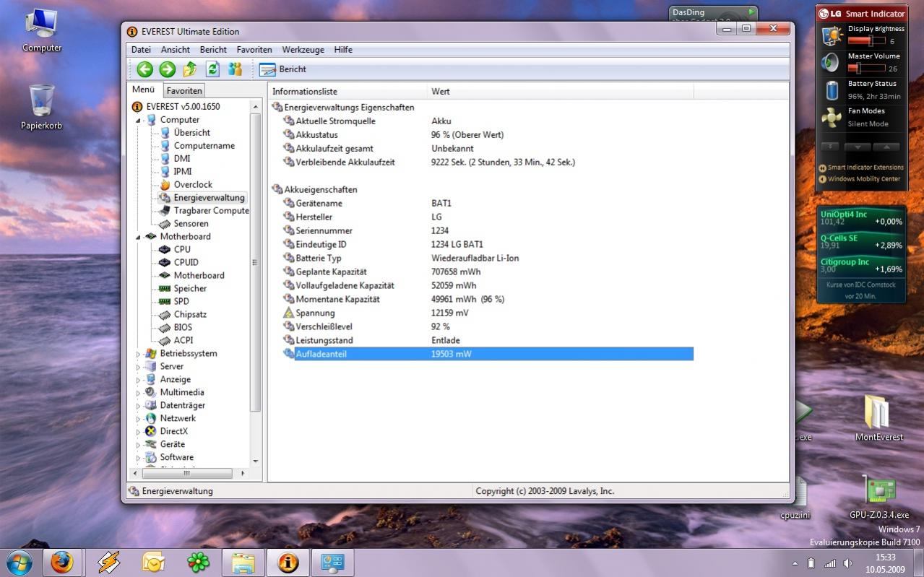
Task: Click tree horizontal scrollbar right arrow
Action: click(x=243, y=474)
